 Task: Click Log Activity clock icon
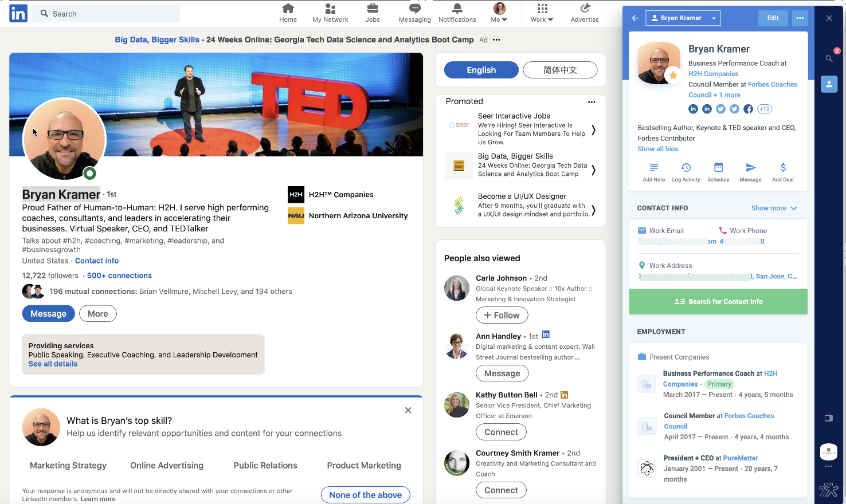click(x=686, y=168)
